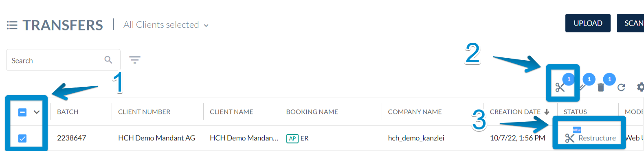The height and width of the screenshot is (151, 644).
Task: Sort by Creation Date column arrow
Action: (x=547, y=112)
